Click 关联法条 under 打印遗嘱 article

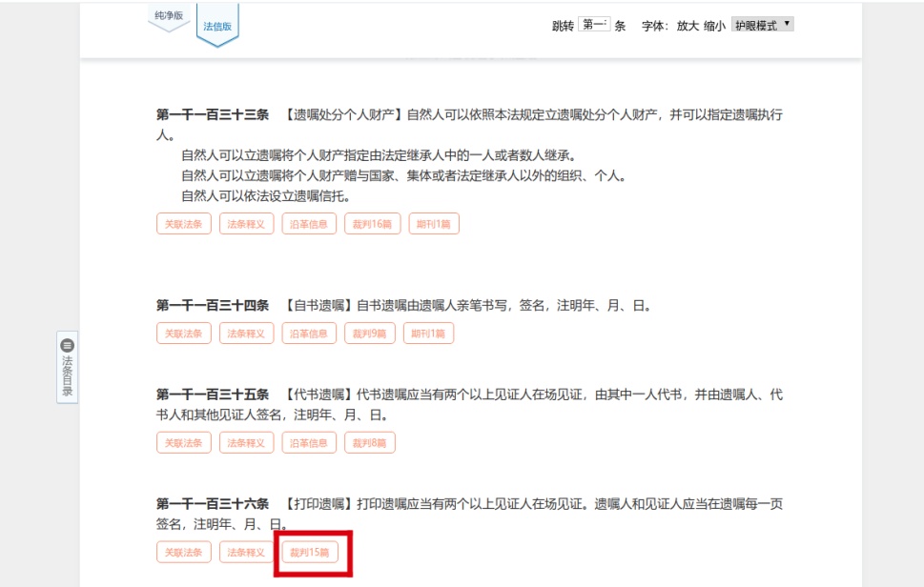pyautogui.click(x=184, y=552)
